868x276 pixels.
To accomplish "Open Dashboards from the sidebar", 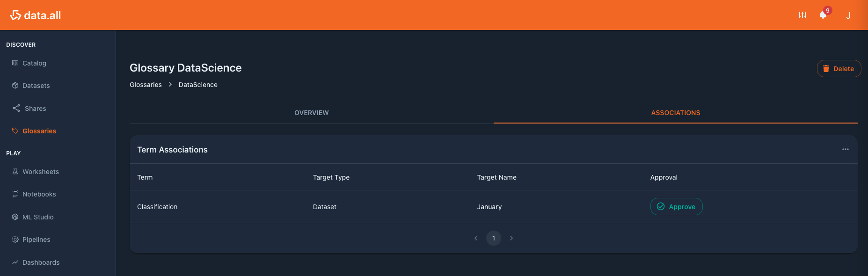I will point(41,262).
